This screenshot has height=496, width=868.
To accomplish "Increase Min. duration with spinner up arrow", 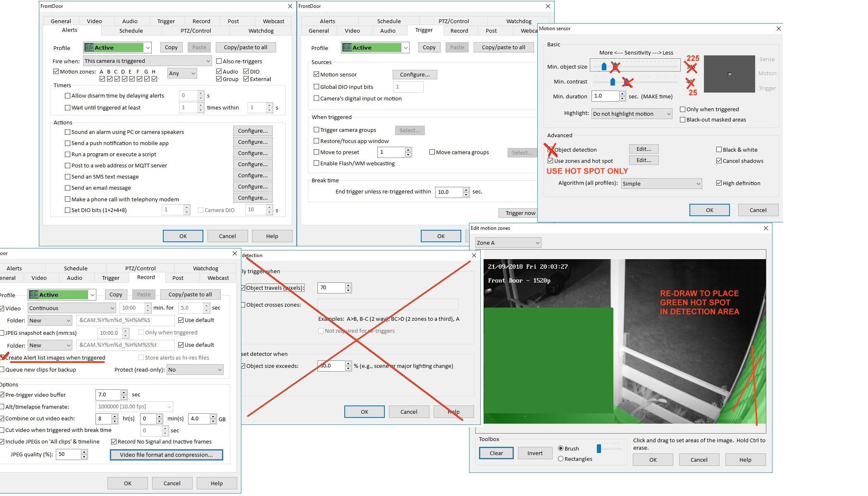I will point(622,94).
